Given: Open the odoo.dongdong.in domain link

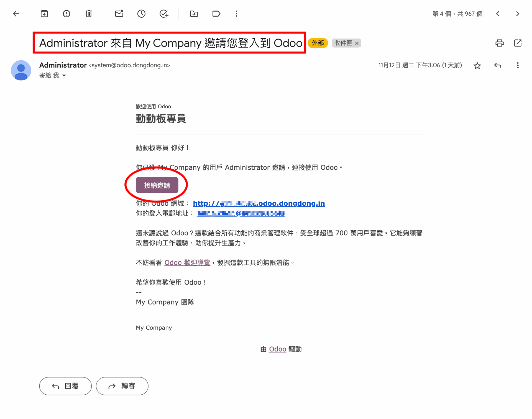Looking at the screenshot, I should 259,203.
